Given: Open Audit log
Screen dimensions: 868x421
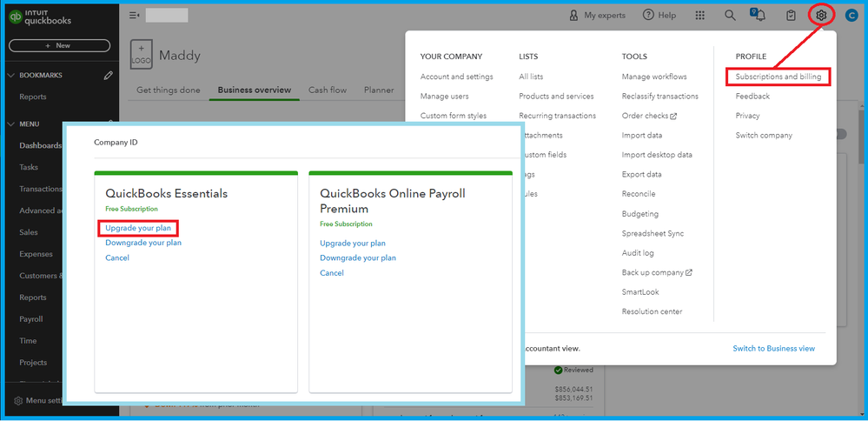Looking at the screenshot, I should (638, 252).
